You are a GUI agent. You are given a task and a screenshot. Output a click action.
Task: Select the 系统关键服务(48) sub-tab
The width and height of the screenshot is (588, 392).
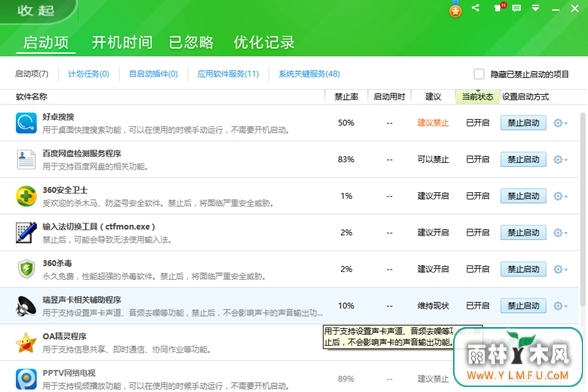(x=309, y=74)
